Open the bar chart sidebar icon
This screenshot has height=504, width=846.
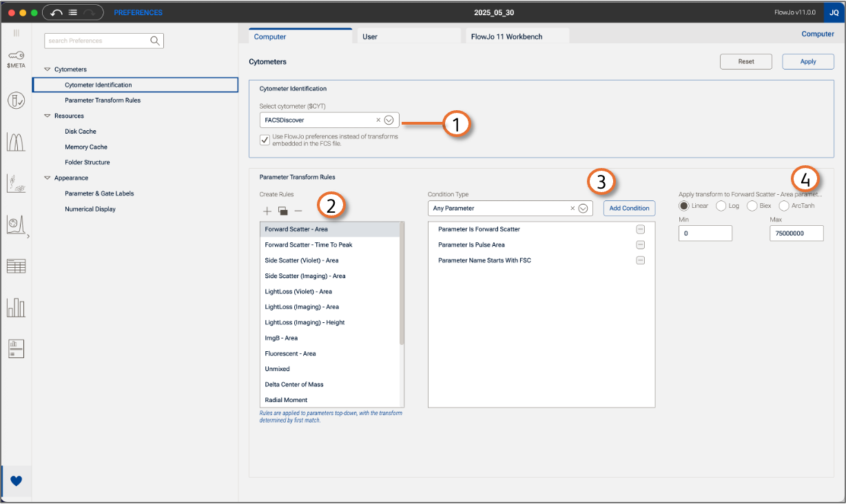[x=16, y=307]
